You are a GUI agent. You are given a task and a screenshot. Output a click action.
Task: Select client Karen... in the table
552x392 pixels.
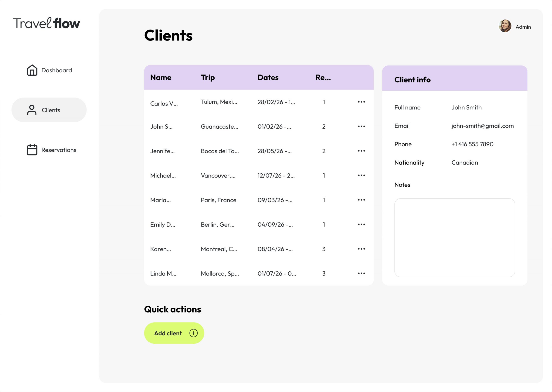click(160, 249)
